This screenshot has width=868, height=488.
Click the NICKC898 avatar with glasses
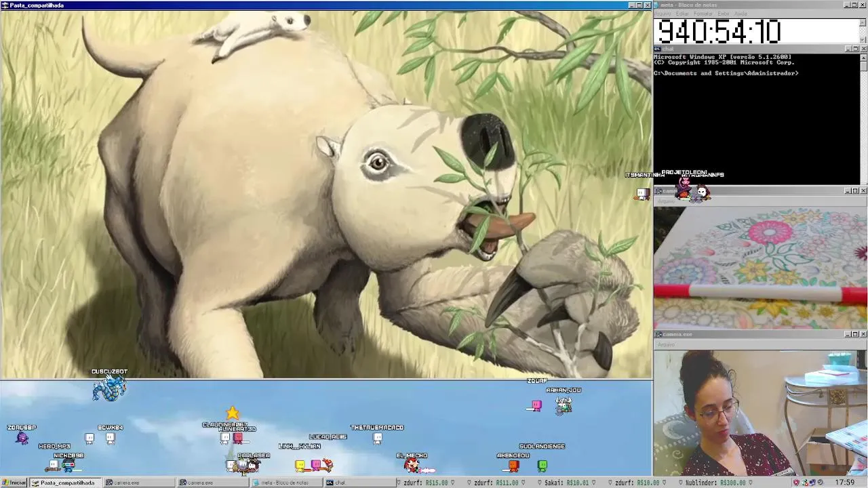coord(68,465)
